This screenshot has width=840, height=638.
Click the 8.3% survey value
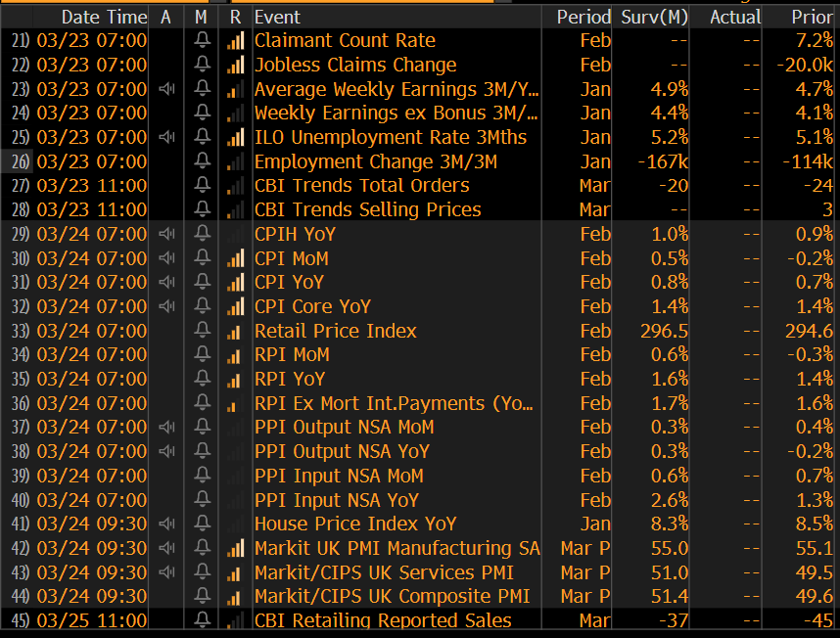click(669, 524)
